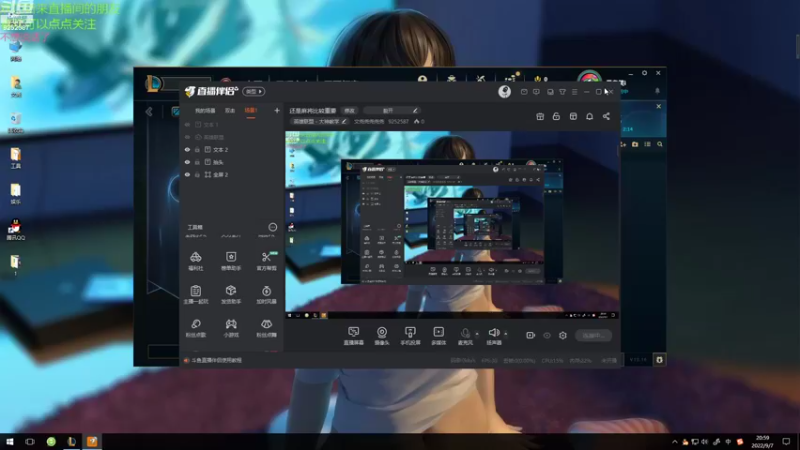Screen dimensions: 800x450
Task: Open the message icon in title bar
Action: 524,92
